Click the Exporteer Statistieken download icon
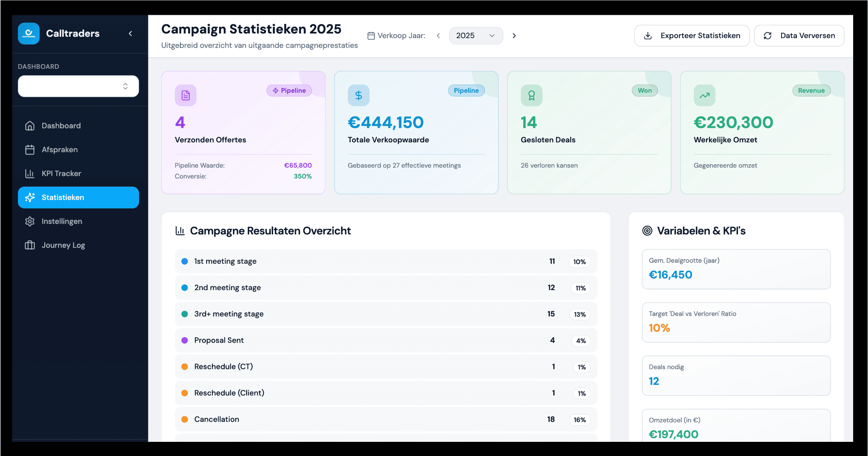868x456 pixels. coord(648,35)
